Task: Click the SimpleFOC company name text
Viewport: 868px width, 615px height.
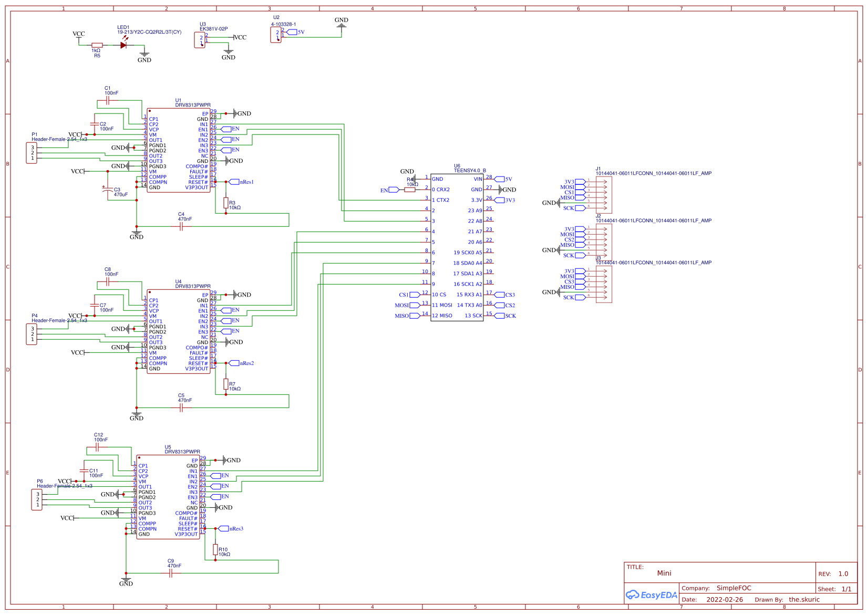Action: (x=735, y=588)
